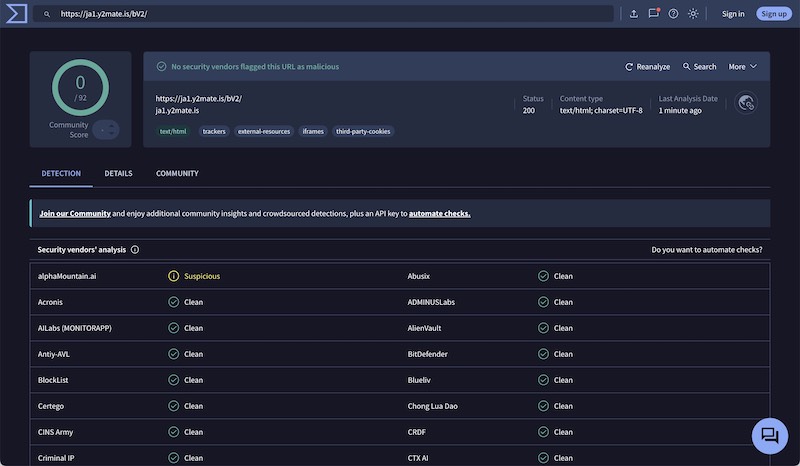Switch to the DETAILS tab

[118, 174]
